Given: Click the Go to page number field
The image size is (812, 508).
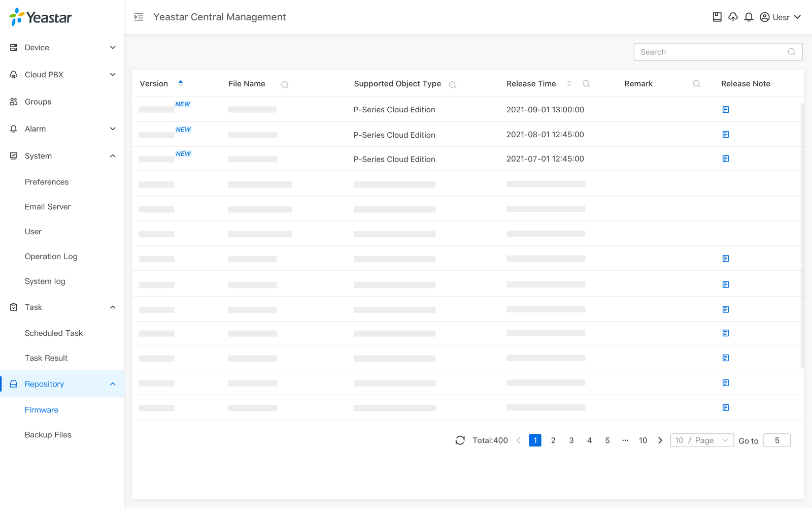Looking at the screenshot, I should [x=777, y=440].
